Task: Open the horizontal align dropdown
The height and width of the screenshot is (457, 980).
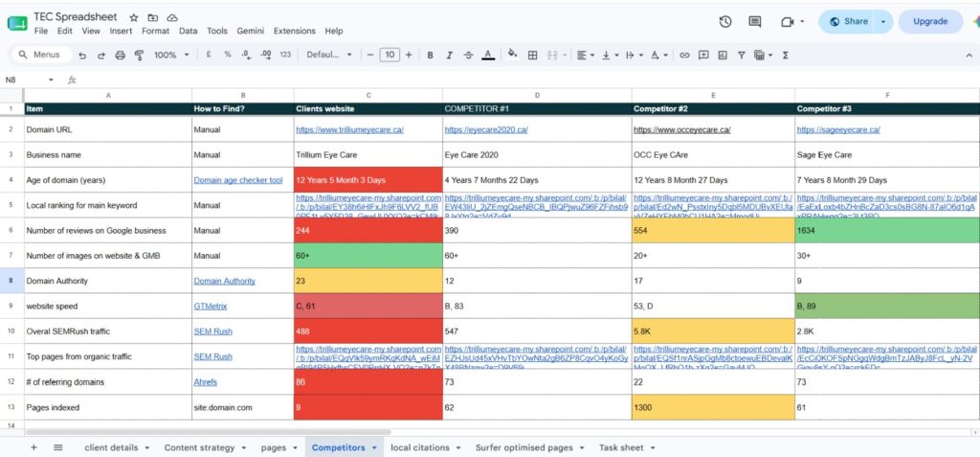Action: coord(586,56)
